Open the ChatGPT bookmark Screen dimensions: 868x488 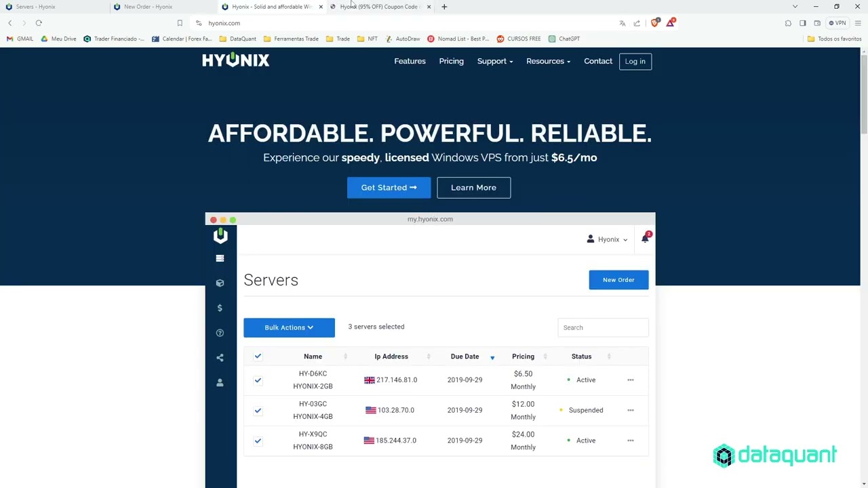pos(564,39)
